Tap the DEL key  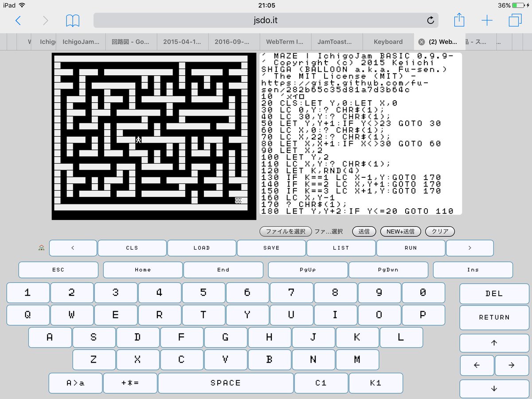pyautogui.click(x=494, y=293)
